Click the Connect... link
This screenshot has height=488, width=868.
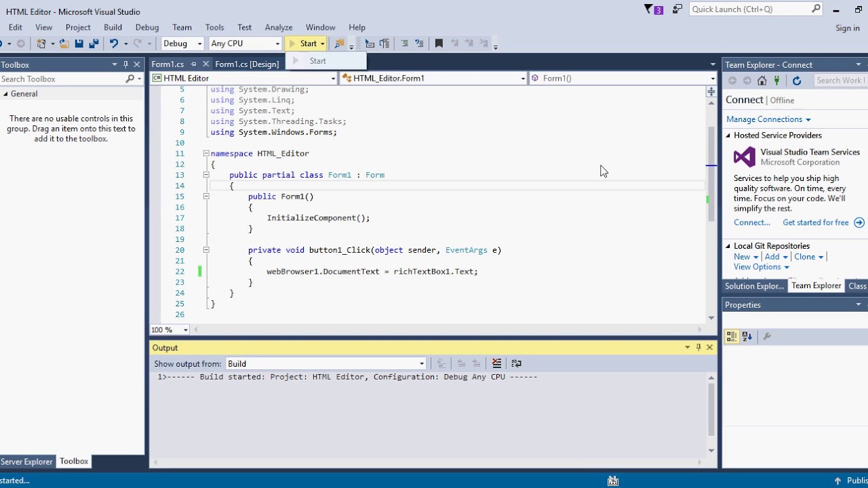click(751, 222)
